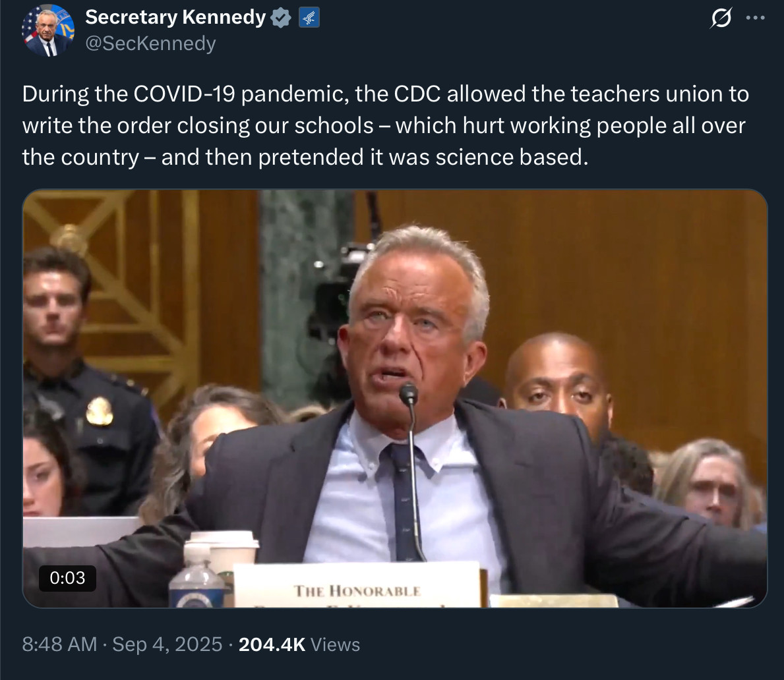
Task: Click the Sep 4, 2025 date
Action: tap(167, 644)
